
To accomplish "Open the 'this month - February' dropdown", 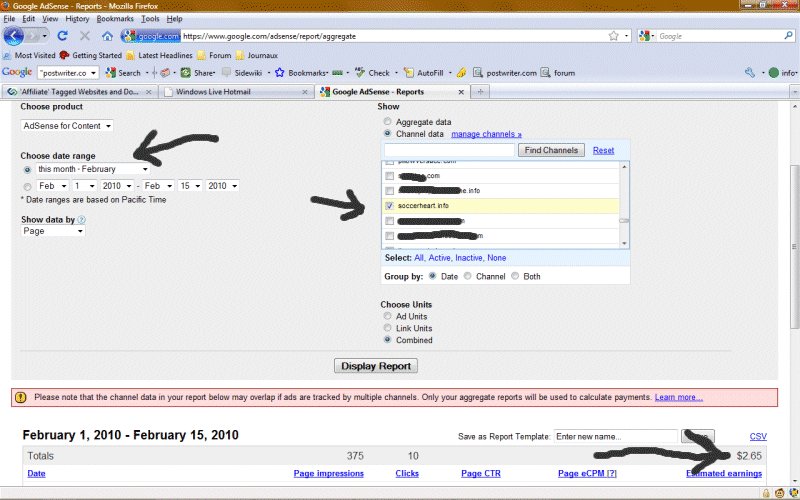I will (92, 169).
